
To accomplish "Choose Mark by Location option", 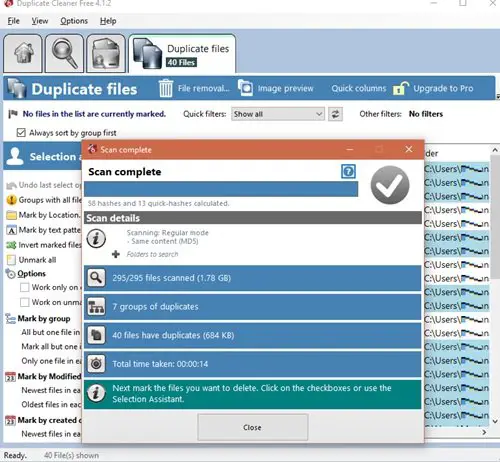I will pos(44,215).
